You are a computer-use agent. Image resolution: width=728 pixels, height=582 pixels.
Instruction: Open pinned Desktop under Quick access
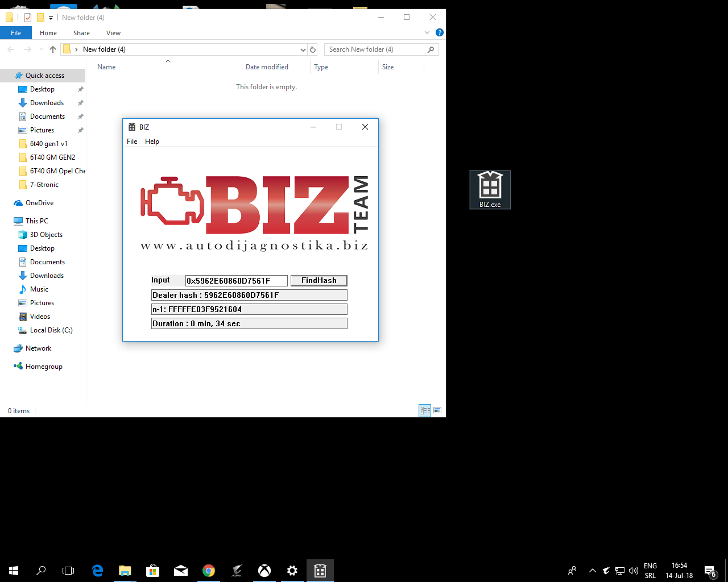[43, 89]
